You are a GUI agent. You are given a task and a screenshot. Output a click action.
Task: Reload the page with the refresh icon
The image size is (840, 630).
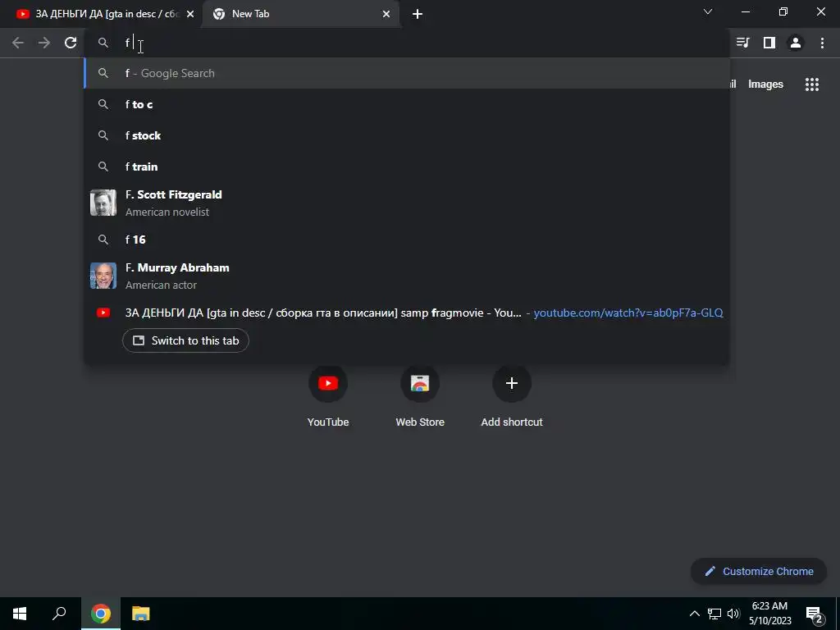pos(71,43)
